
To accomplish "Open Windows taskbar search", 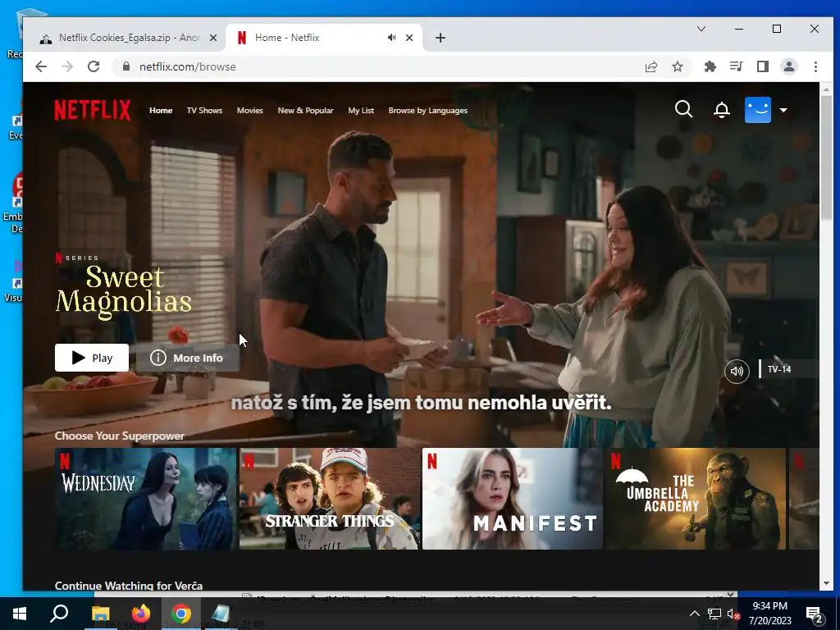I will 59,614.
